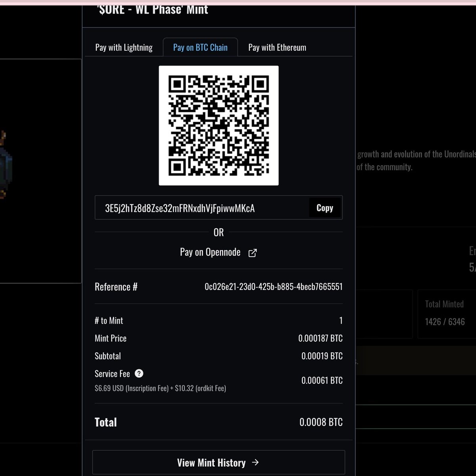Click the Service Fee value 0.00061 BTC

pyautogui.click(x=322, y=380)
